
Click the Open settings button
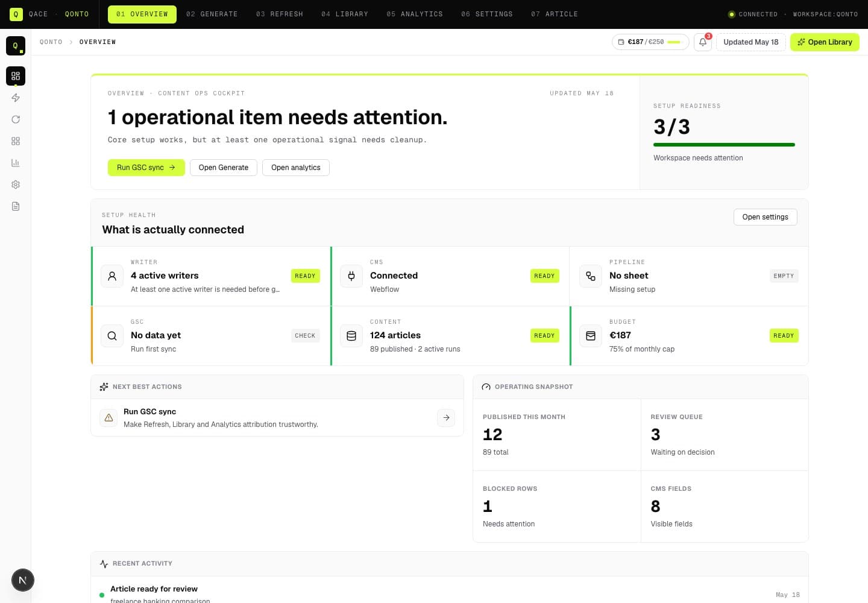pos(766,217)
